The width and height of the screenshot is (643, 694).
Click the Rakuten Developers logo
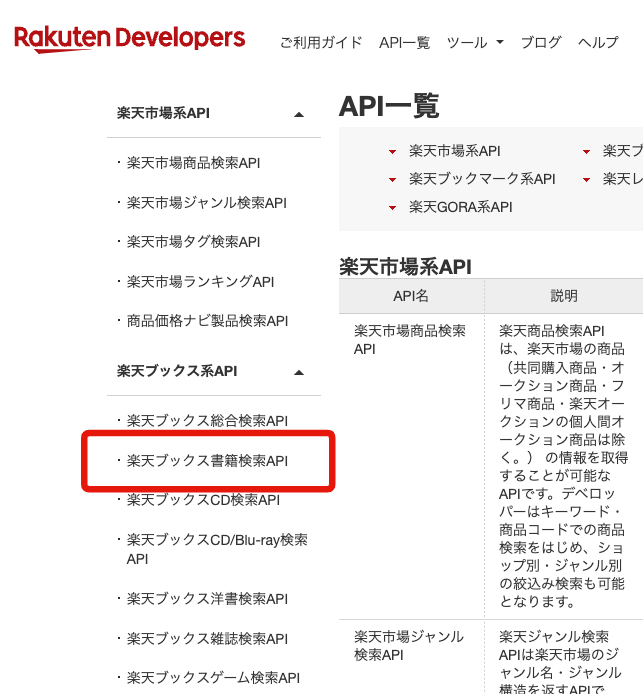[x=129, y=39]
